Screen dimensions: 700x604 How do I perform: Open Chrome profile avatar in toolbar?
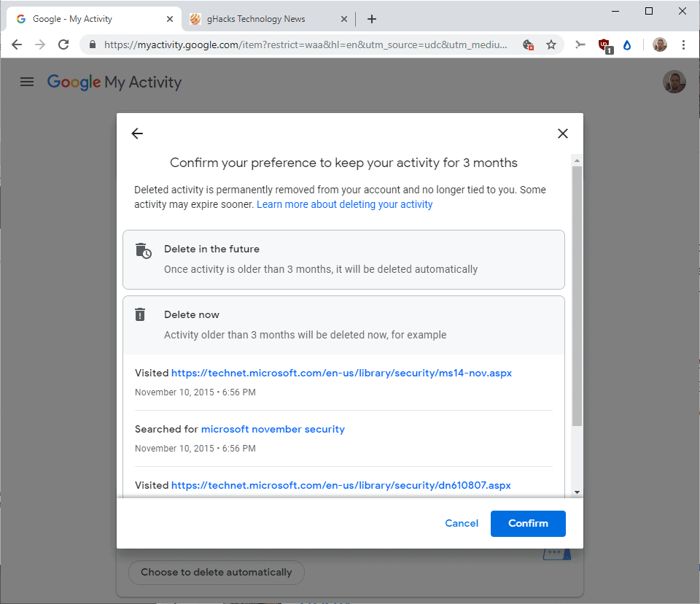[660, 44]
